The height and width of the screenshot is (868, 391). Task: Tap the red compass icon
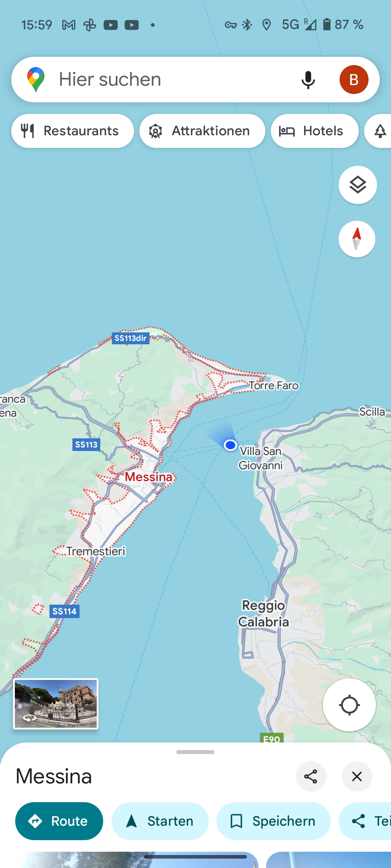pos(357,239)
